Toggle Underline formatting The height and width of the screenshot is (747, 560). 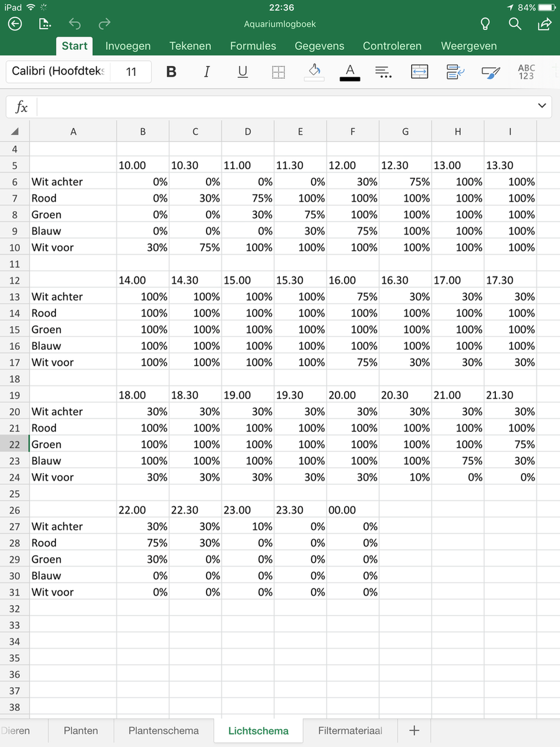click(243, 72)
